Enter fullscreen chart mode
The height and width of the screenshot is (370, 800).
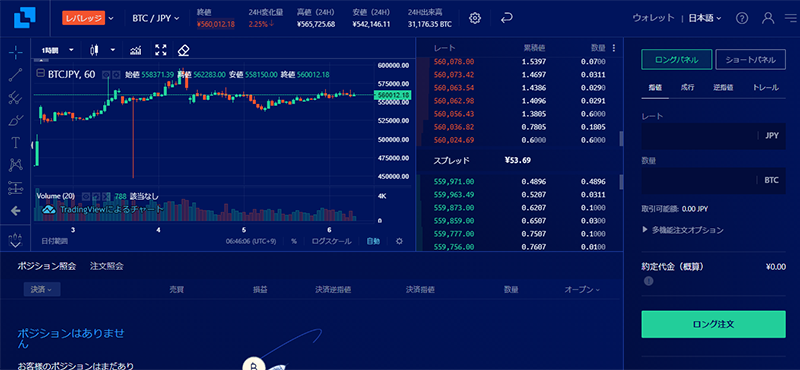[x=161, y=50]
